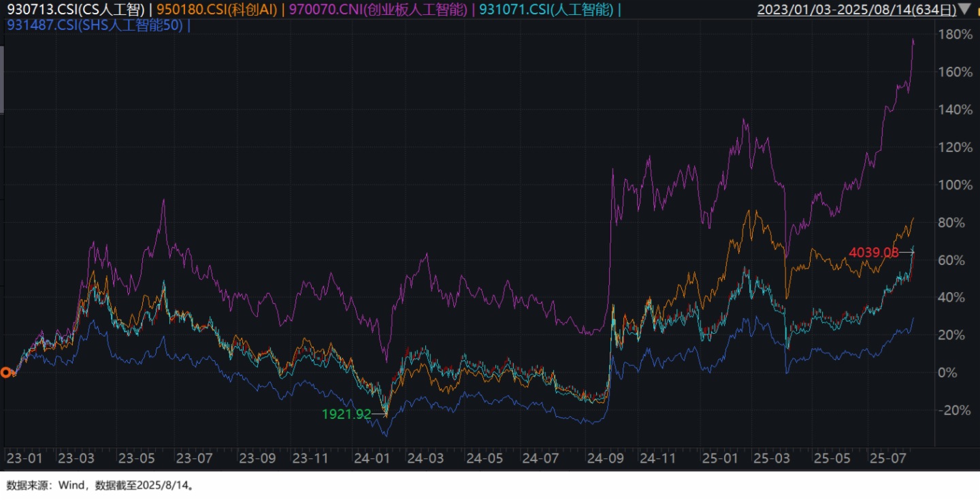Click the 23-01 label on time axis

(24, 458)
